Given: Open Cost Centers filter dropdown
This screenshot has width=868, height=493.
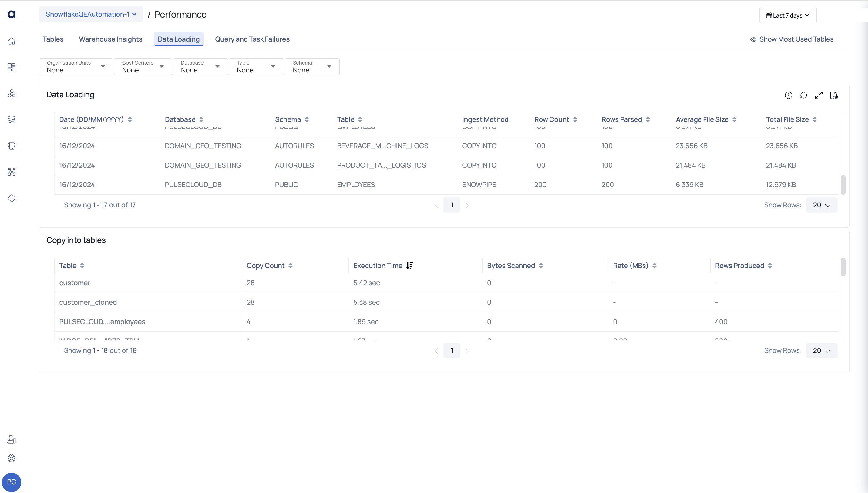Looking at the screenshot, I should pos(143,67).
